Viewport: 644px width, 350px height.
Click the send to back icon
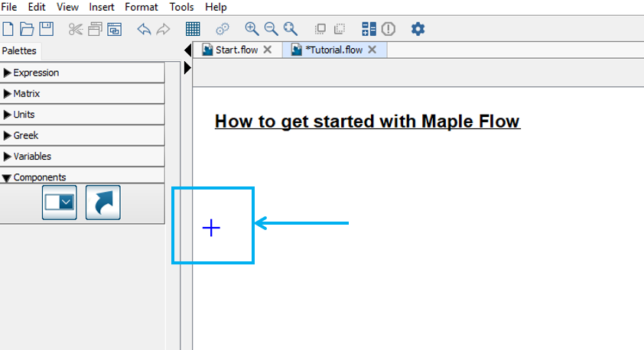pyautogui.click(x=340, y=29)
